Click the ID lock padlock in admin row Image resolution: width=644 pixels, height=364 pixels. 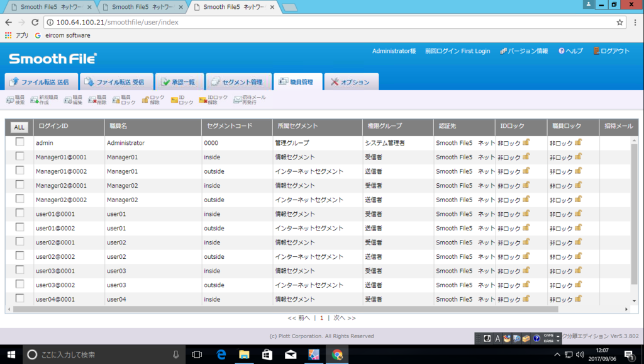526,142
